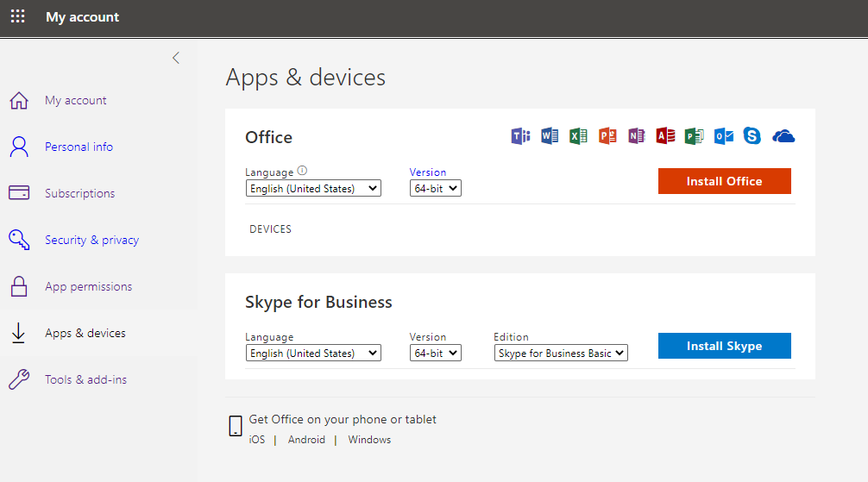Click the Apps & devices page heading

click(x=305, y=77)
